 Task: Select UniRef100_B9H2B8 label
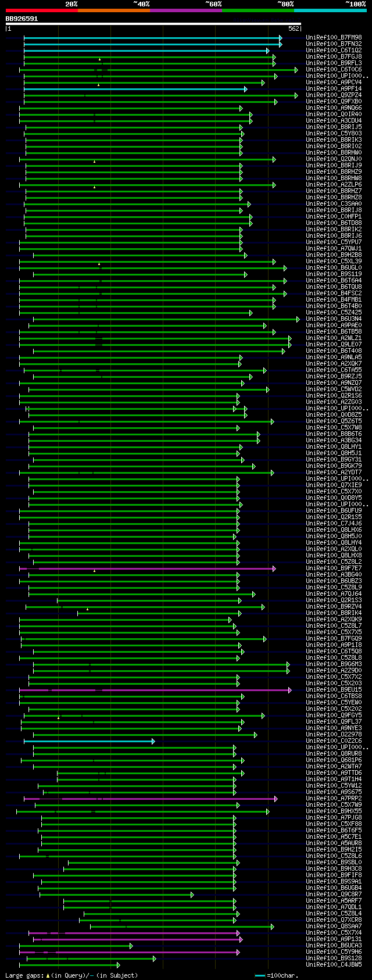334,255
